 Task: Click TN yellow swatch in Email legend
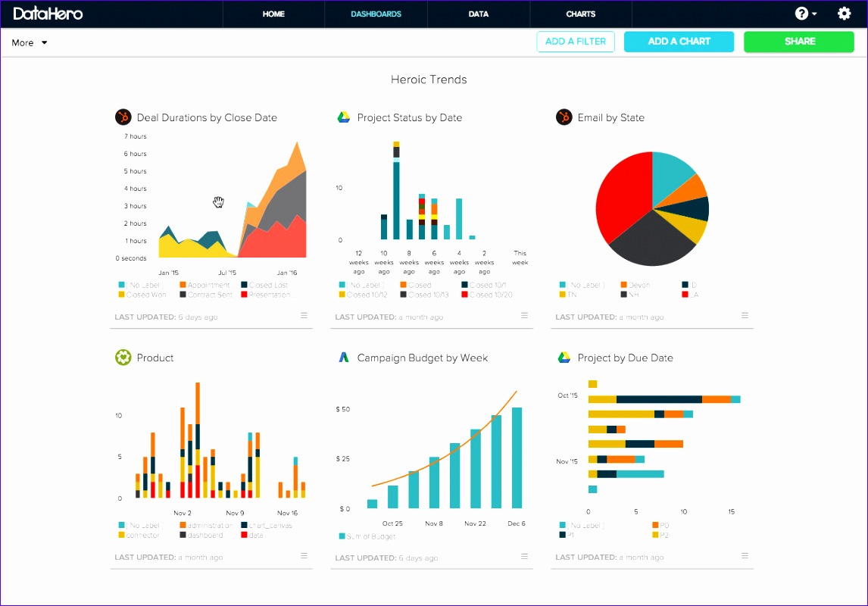tap(563, 295)
